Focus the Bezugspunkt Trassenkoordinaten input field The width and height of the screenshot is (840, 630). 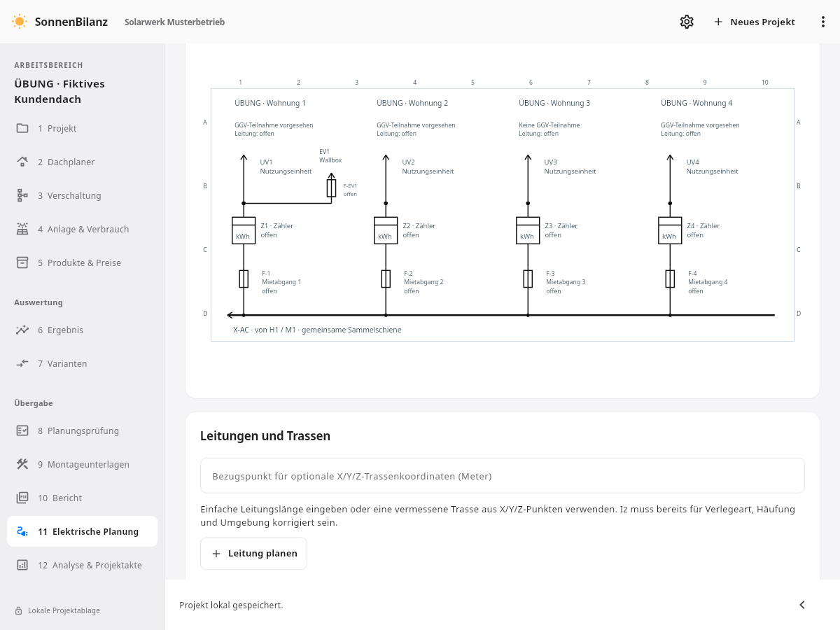[503, 476]
